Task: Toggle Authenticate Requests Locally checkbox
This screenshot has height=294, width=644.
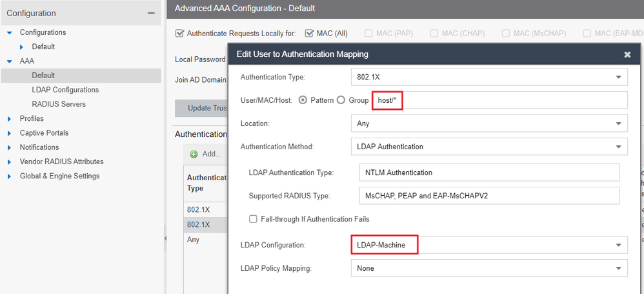Action: 180,33
